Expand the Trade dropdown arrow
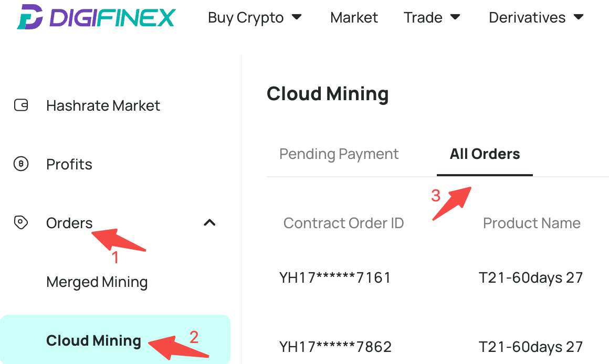The width and height of the screenshot is (609, 364). pyautogui.click(x=455, y=17)
